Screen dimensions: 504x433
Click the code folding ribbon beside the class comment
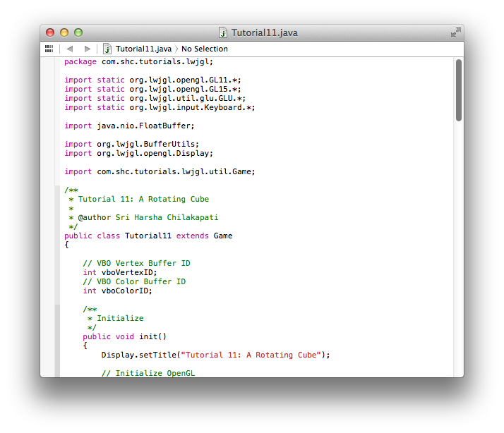[x=57, y=245]
